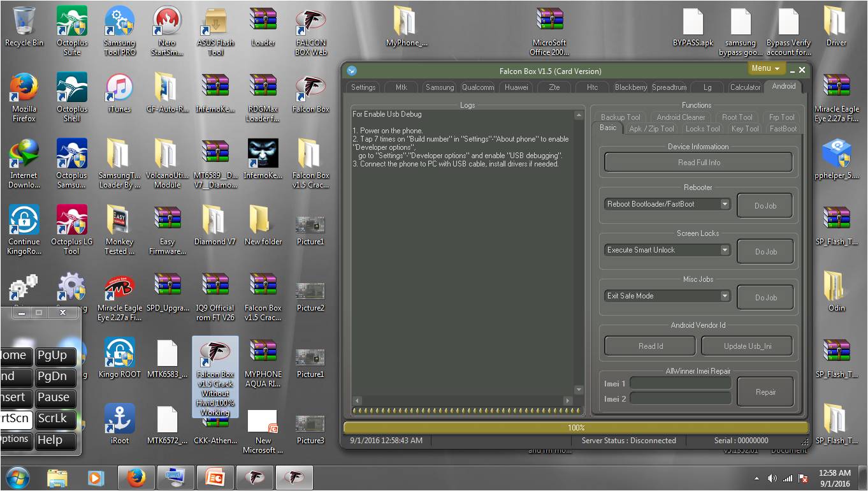Select the FALCON BOX Web shortcut
This screenshot has height=491, width=868.
tap(311, 31)
